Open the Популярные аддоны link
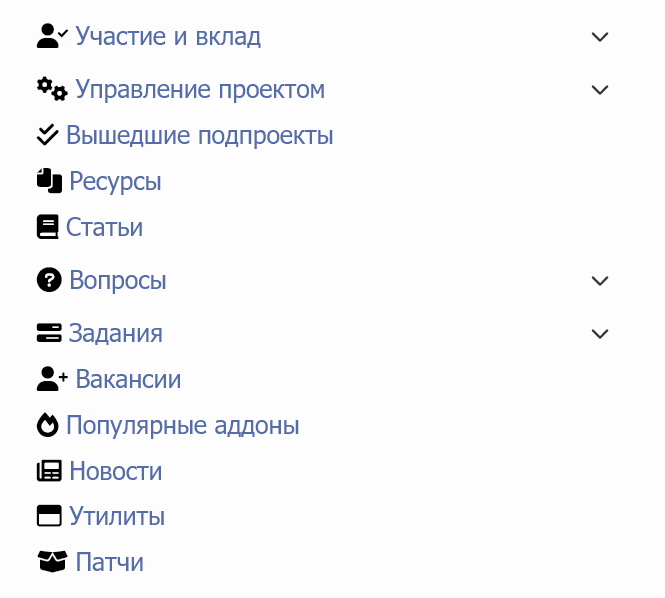 (x=182, y=425)
